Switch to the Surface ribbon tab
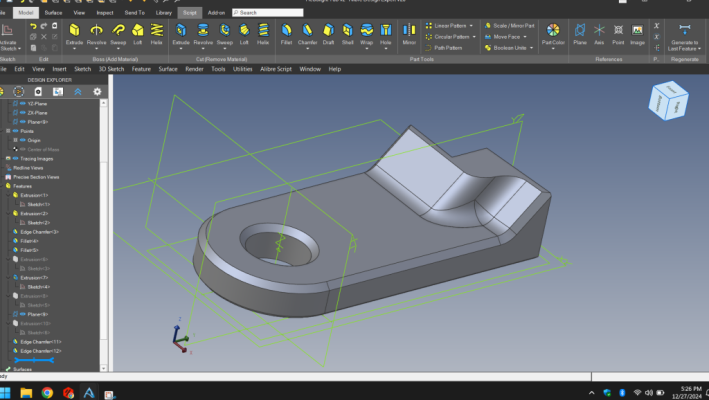This screenshot has width=709, height=400. tap(53, 13)
